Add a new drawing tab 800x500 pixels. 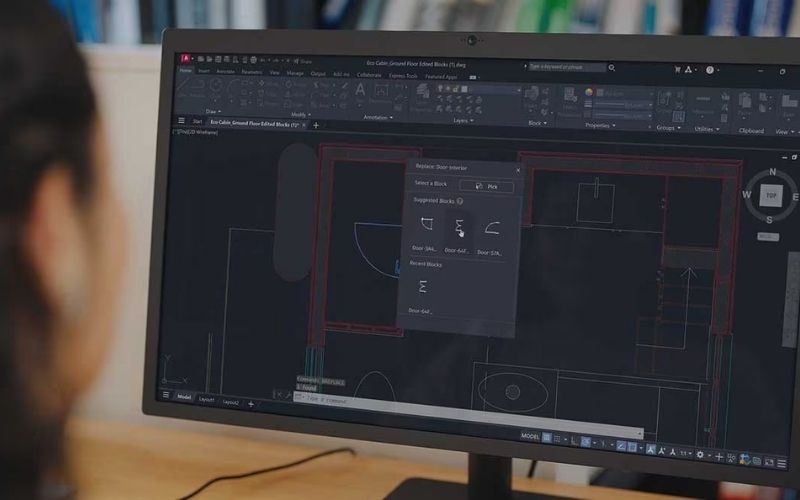316,125
